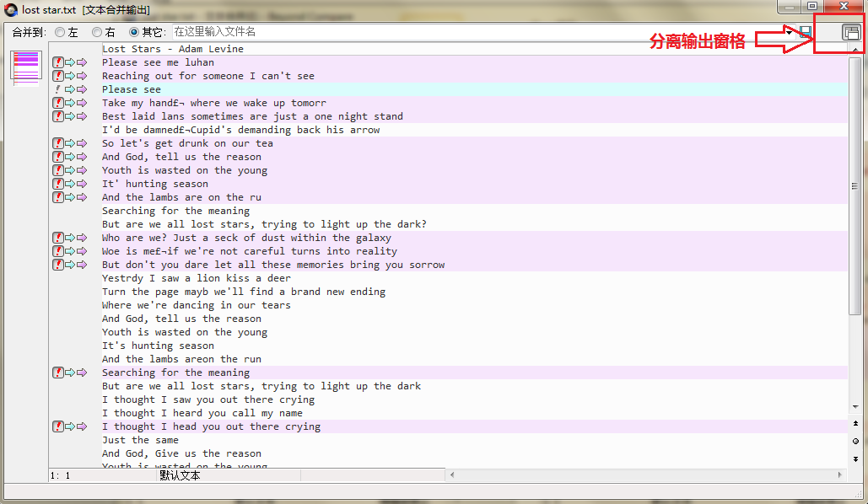This screenshot has width=868, height=504.
Task: Click the horizontal scrollbar right arrow
Action: click(x=840, y=475)
